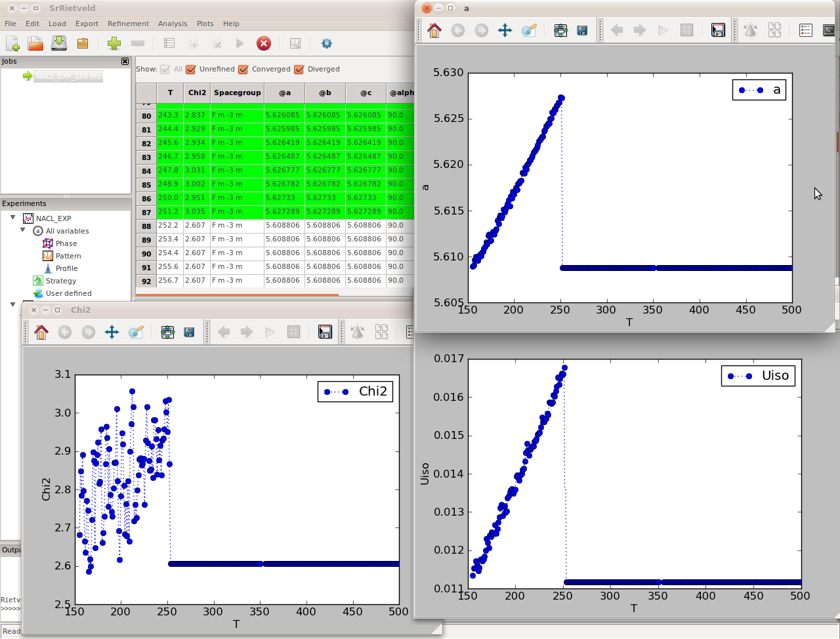840x639 pixels.
Task: Add a job with the green plus icon
Action: pos(114,43)
